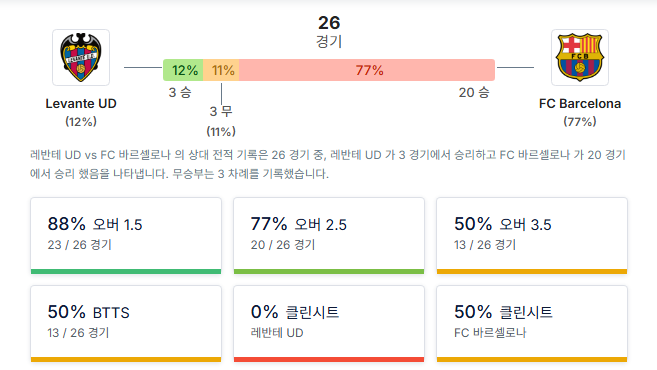Open the 77% 오버 2.5 stat card
This screenshot has height=370, width=657.
(x=329, y=235)
